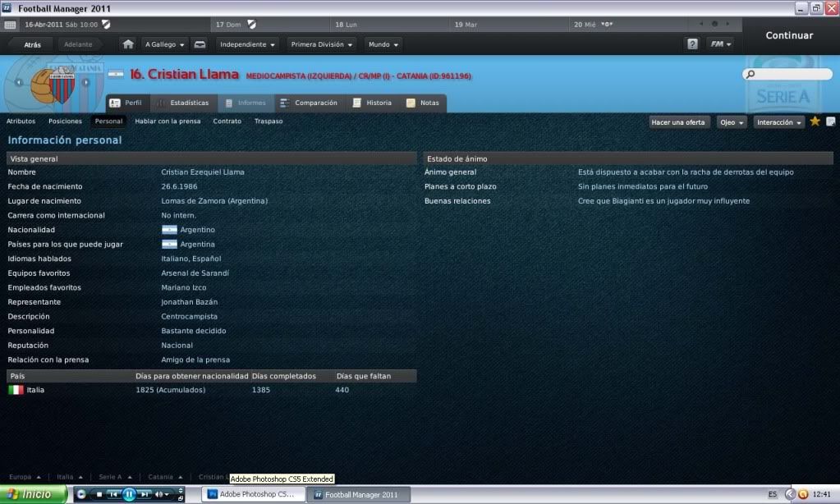Click the fixture badge on 17 Dom
Screen dimensions: 840x504
tap(252, 25)
